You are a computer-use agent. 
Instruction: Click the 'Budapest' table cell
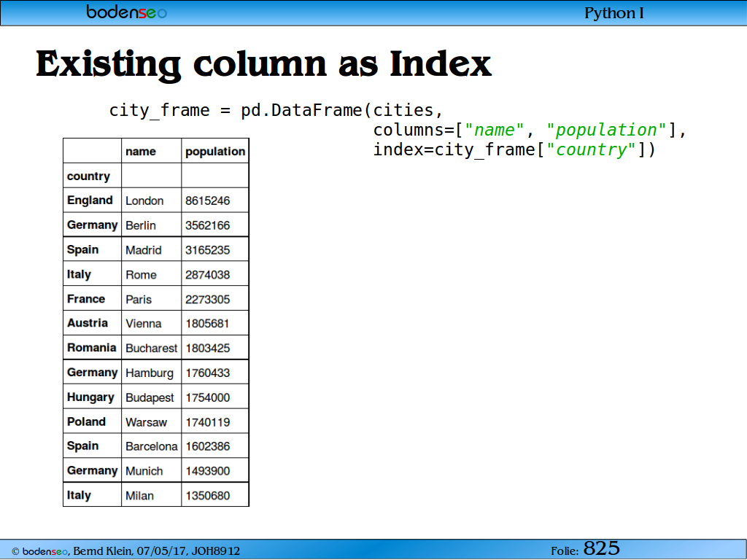click(152, 397)
